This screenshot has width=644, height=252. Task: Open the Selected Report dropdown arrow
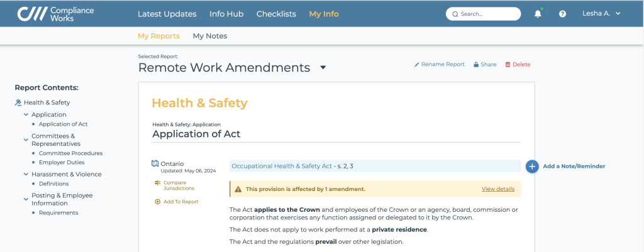[323, 67]
